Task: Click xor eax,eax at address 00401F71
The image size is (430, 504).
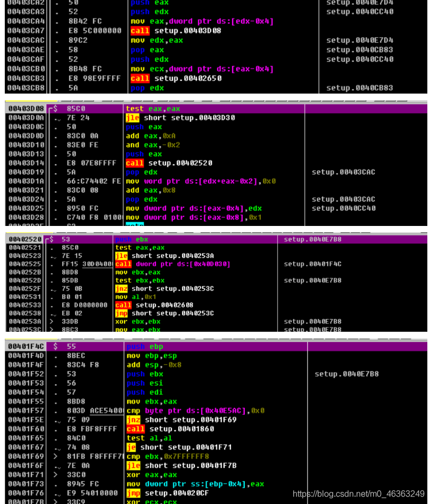Action: tap(152, 475)
